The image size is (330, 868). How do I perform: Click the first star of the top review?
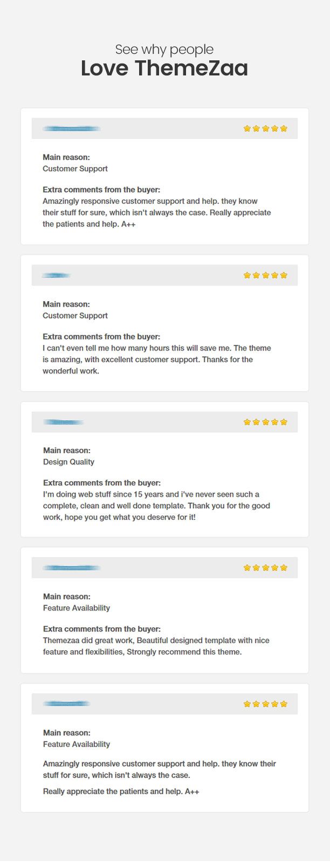(247, 129)
